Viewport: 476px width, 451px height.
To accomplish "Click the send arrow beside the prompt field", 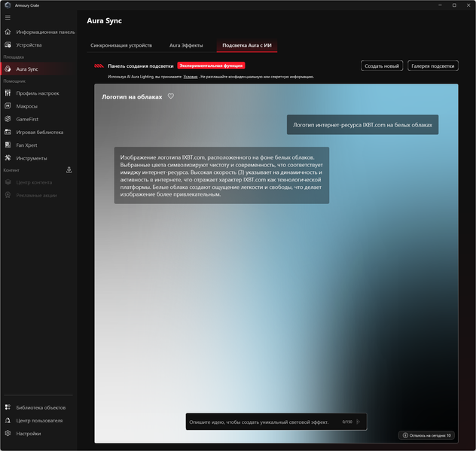I will [x=359, y=422].
